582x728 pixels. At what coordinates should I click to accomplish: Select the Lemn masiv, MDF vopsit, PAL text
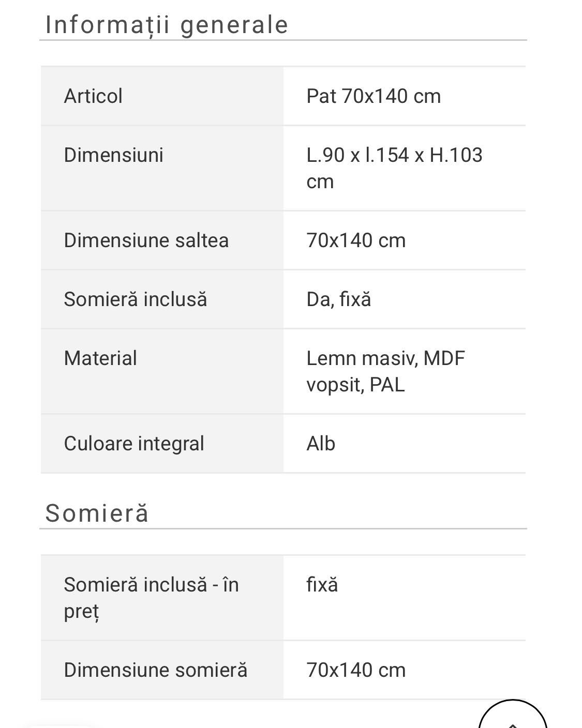(x=386, y=371)
